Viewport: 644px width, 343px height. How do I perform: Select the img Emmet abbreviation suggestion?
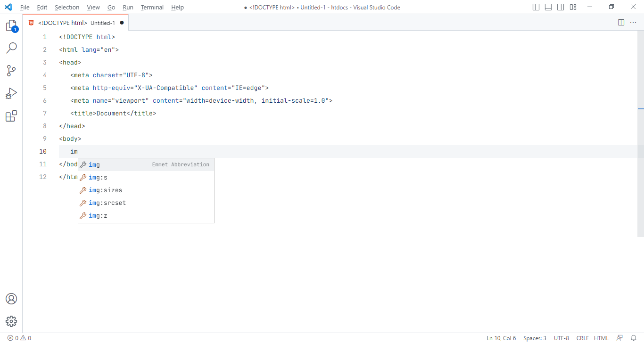coord(146,164)
